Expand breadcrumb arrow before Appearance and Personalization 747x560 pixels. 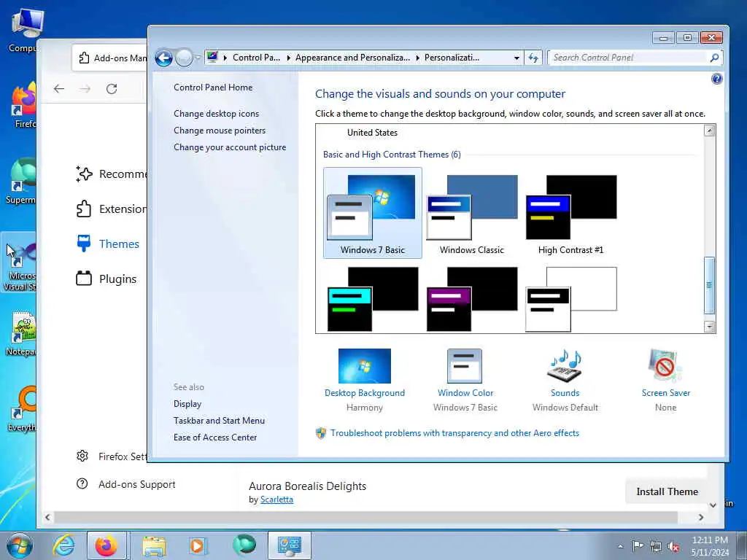pos(289,58)
